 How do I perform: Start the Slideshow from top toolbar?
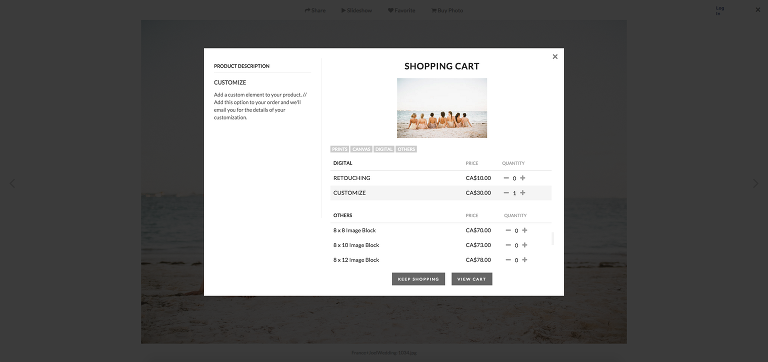(357, 10)
